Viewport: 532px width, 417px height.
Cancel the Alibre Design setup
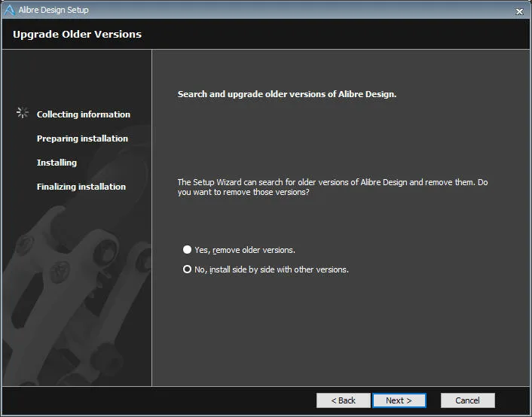click(x=467, y=400)
